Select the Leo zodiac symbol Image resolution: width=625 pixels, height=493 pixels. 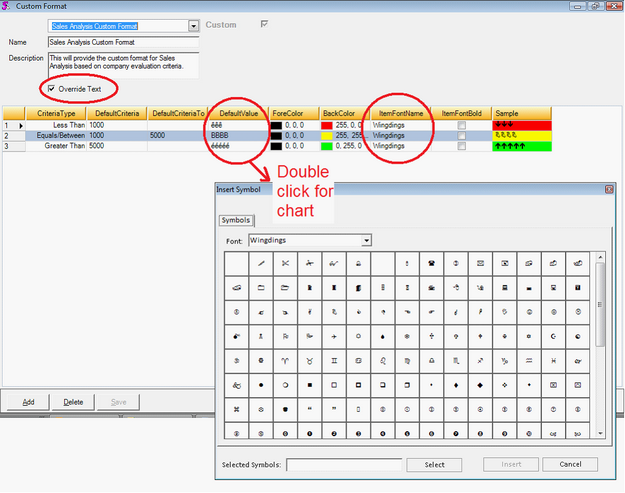point(383,361)
